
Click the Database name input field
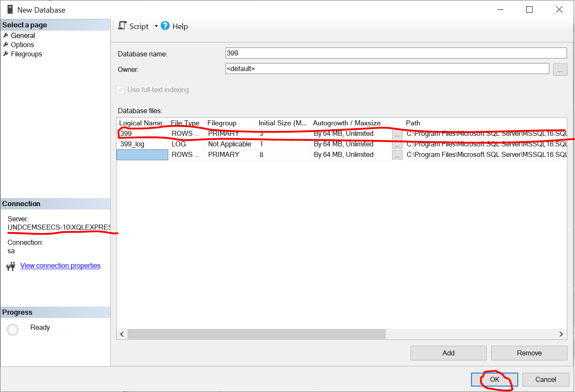[396, 53]
